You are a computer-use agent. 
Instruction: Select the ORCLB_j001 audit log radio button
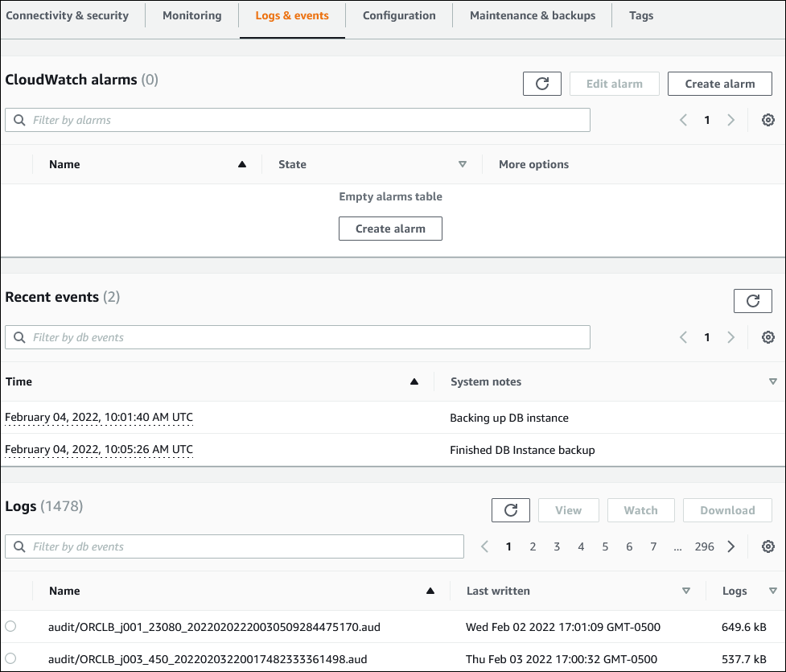coord(11,627)
